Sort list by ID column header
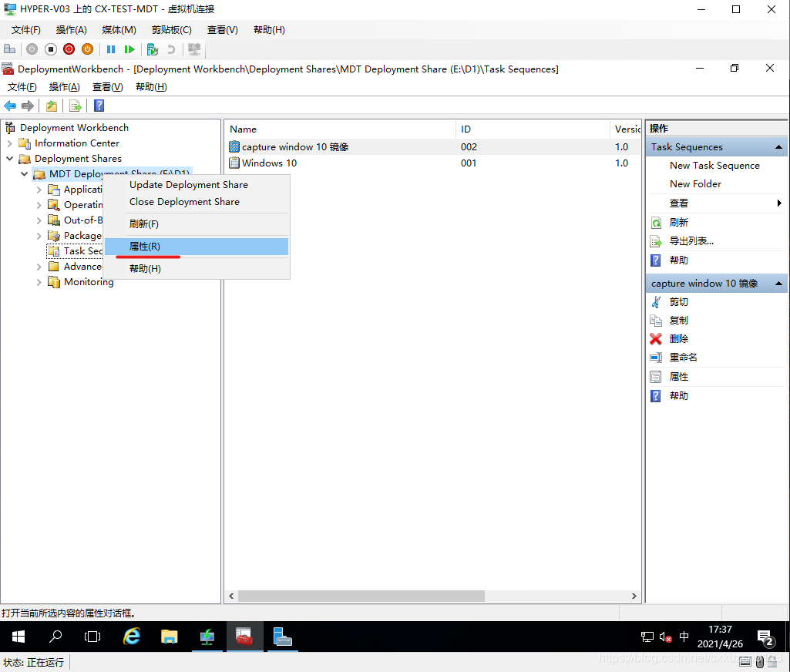This screenshot has width=790, height=672. (x=533, y=129)
